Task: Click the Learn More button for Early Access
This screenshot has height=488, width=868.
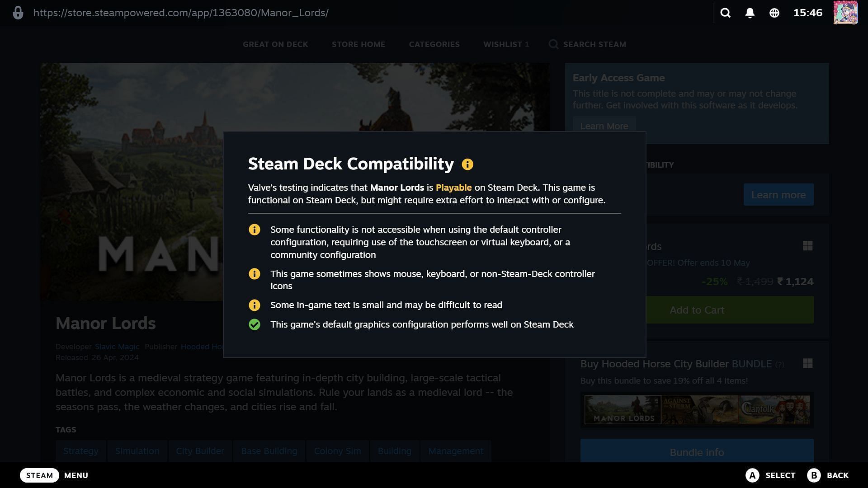Action: (604, 126)
